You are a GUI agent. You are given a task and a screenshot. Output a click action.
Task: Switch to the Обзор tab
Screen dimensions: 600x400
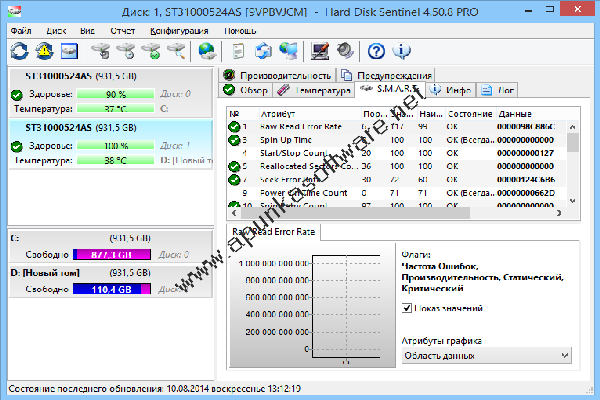tap(246, 90)
